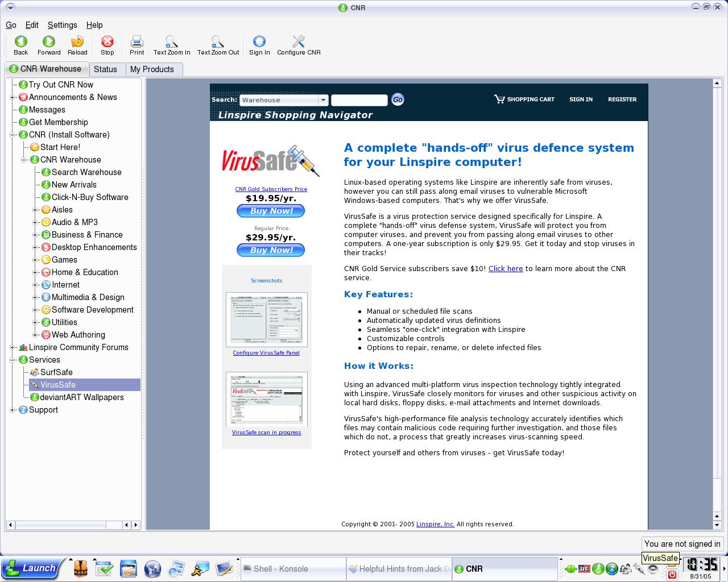Reload the current CNR page
This screenshot has height=582, width=728.
coord(77,41)
